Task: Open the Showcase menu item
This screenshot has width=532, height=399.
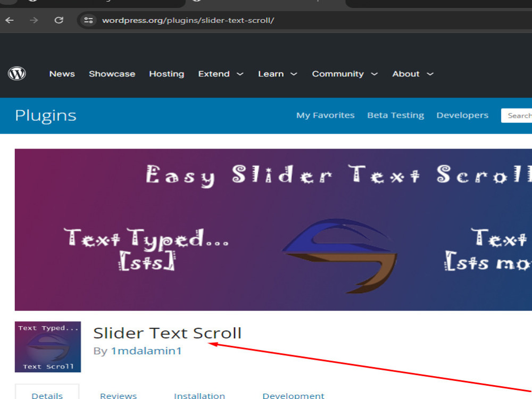Action: [112, 74]
